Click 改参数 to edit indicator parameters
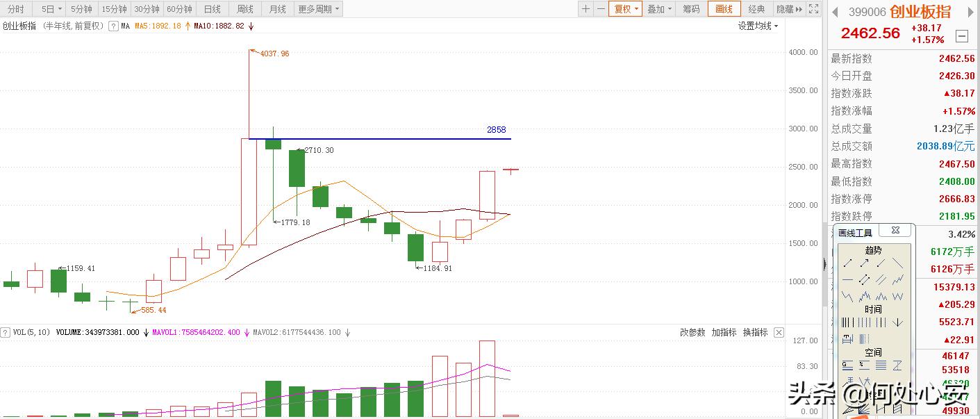This screenshot has width=980, height=419. point(692,333)
